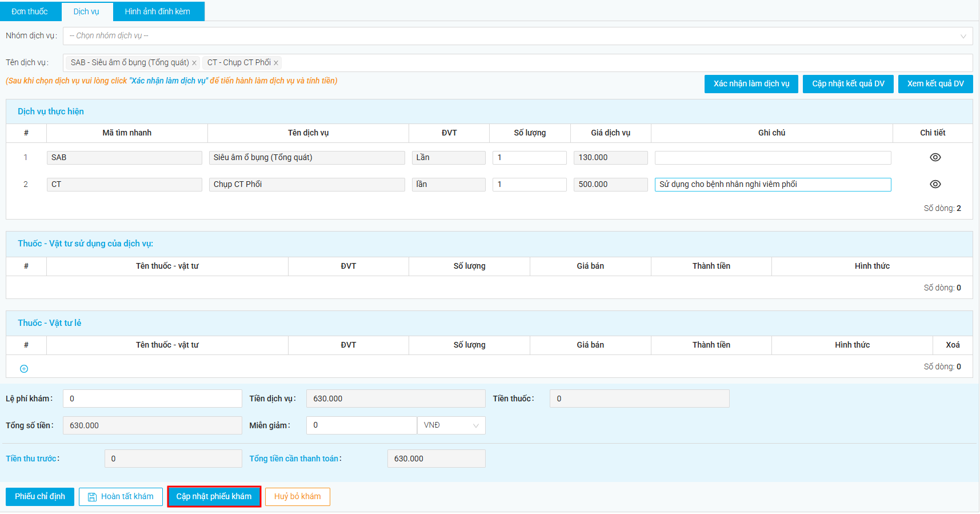Click the 'Mã tìm nhanh' column header
The width and height of the screenshot is (980, 514).
tap(127, 133)
